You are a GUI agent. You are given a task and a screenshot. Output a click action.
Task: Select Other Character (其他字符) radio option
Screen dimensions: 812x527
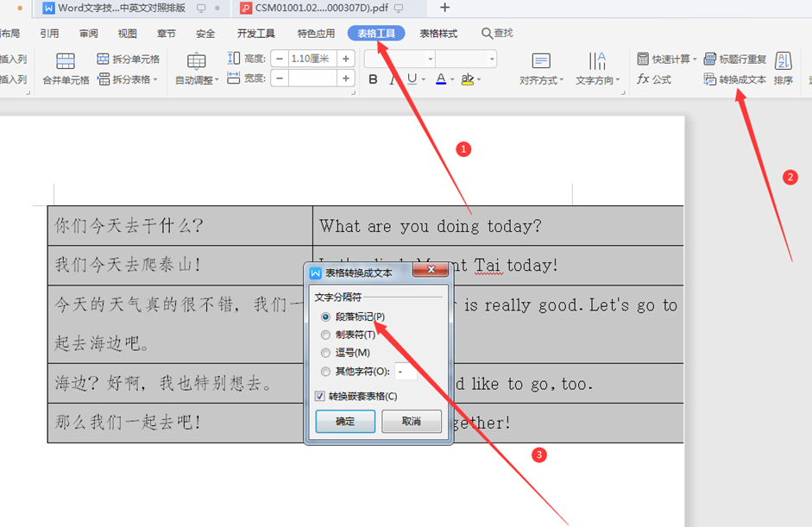click(x=325, y=372)
